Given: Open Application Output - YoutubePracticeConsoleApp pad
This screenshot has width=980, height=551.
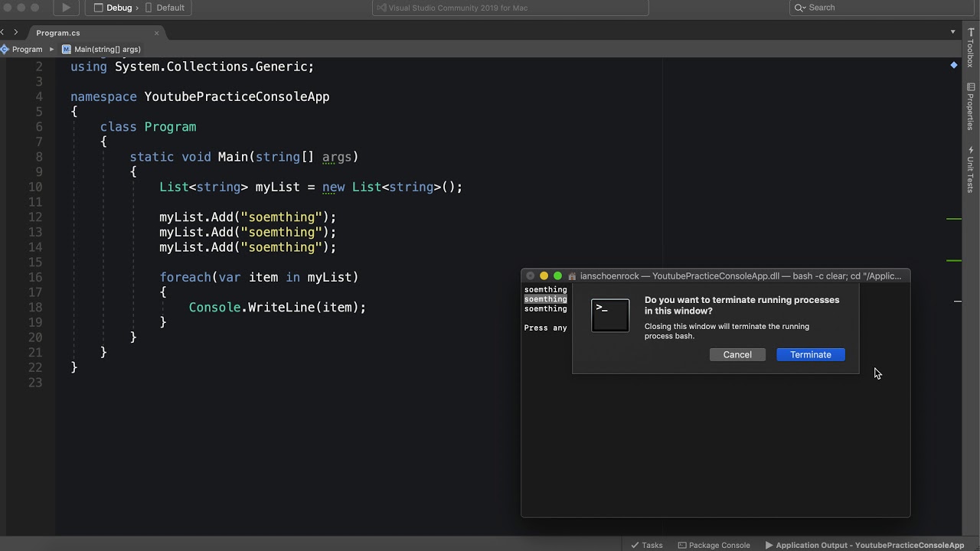Looking at the screenshot, I should (864, 545).
